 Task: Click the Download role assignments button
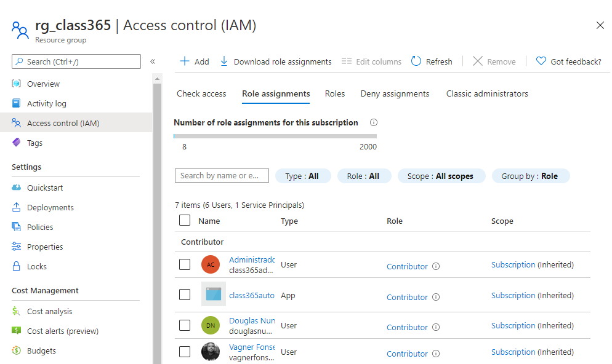[276, 61]
